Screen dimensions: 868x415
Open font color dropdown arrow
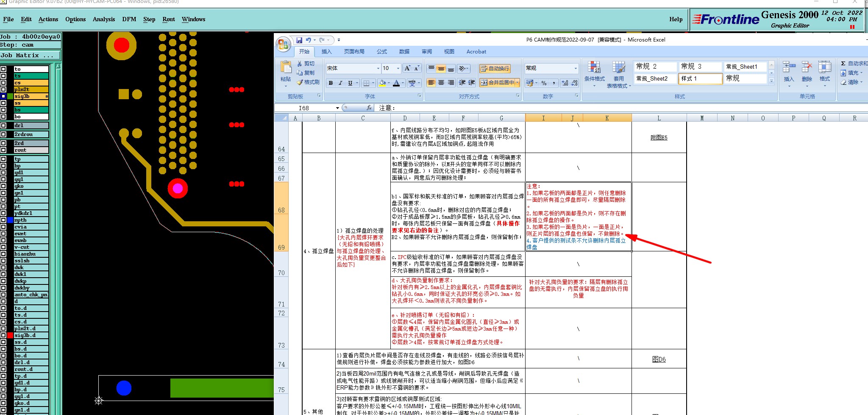pyautogui.click(x=402, y=83)
